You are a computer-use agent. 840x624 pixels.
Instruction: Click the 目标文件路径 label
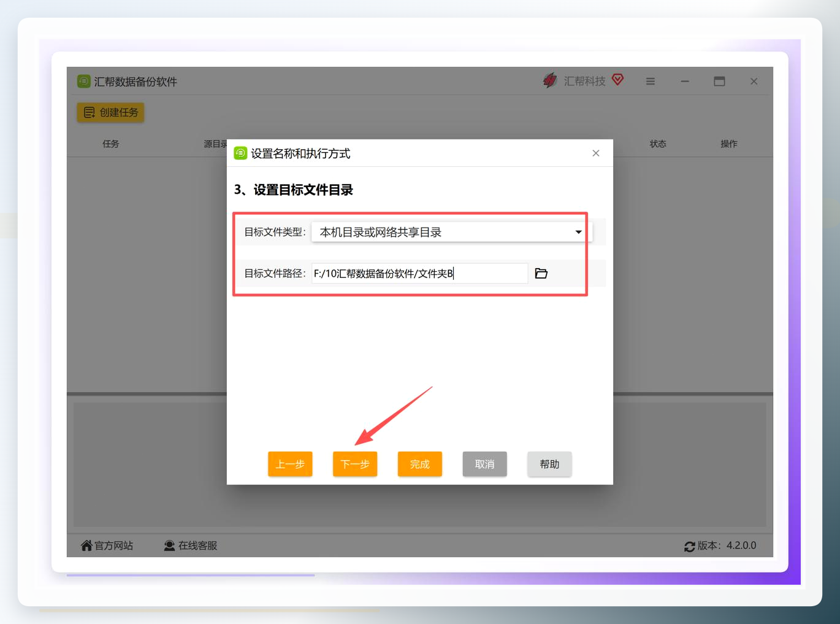tap(274, 274)
